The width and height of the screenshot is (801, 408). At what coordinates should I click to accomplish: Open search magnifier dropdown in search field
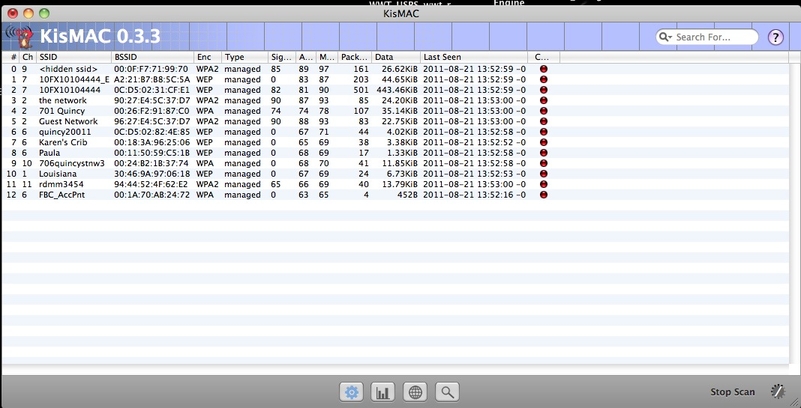pyautogui.click(x=667, y=37)
